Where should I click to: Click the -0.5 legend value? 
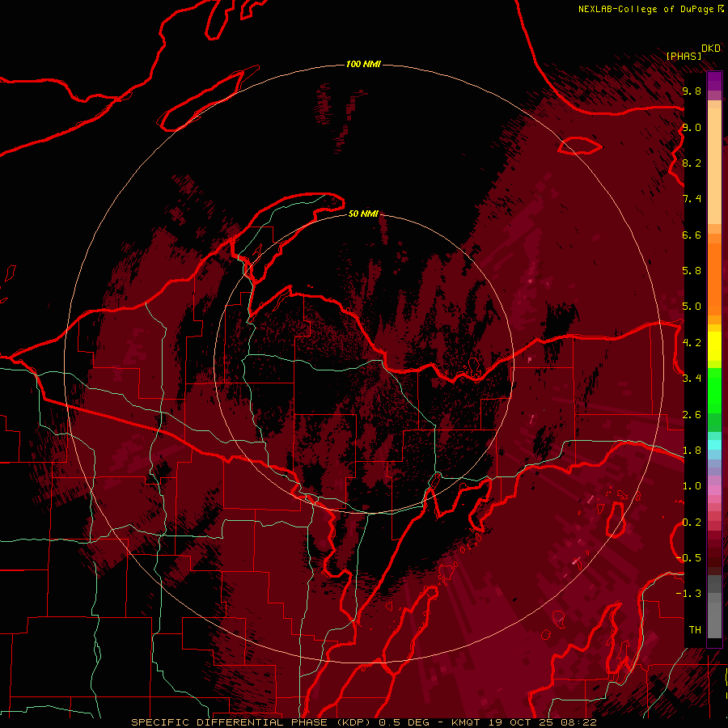point(688,558)
